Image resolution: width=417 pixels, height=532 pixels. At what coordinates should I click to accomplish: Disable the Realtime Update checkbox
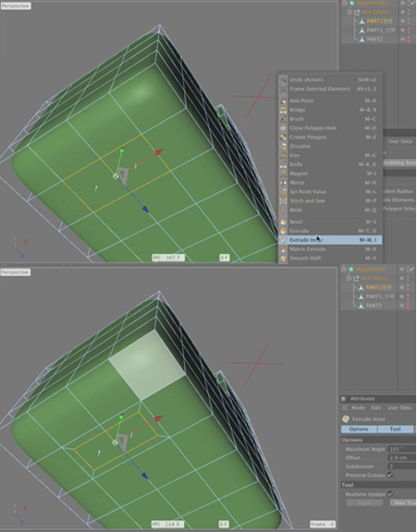tap(390, 494)
